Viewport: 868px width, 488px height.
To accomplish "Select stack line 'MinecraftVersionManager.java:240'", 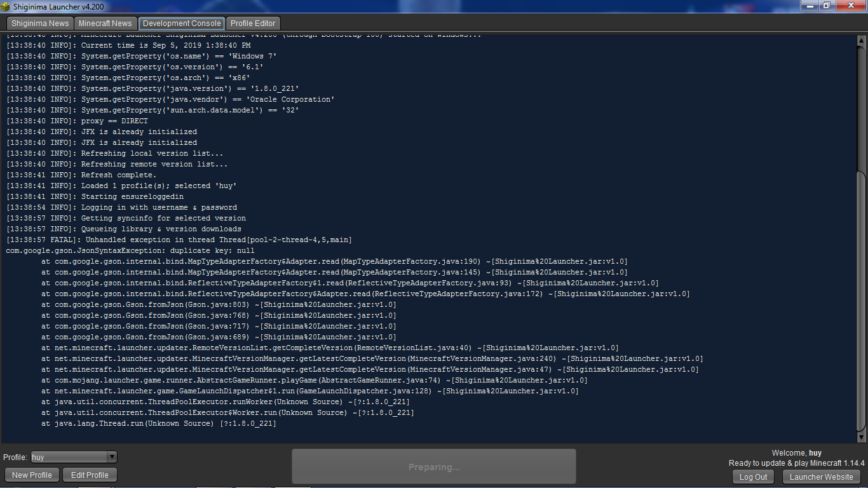I will click(372, 358).
